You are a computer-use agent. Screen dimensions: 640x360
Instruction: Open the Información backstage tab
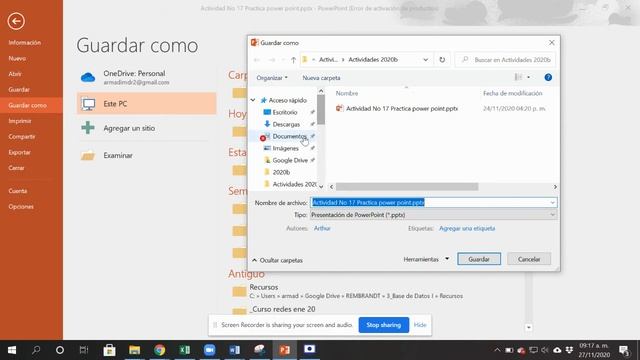(24, 42)
